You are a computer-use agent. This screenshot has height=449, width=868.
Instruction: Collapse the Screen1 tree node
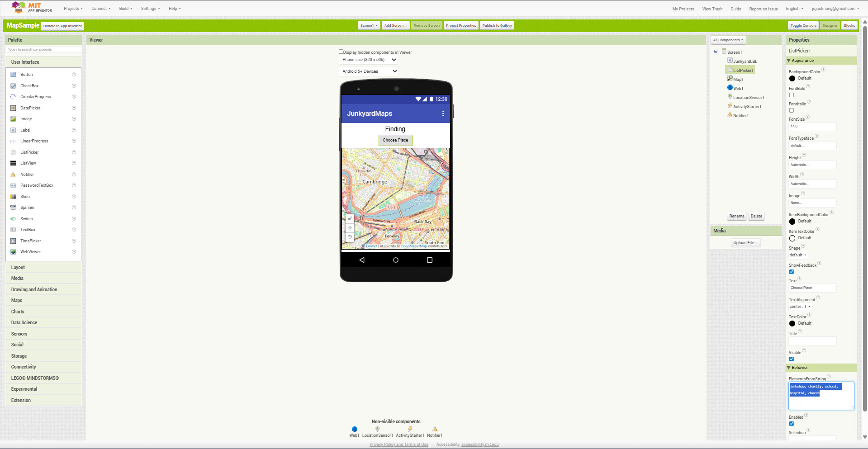coord(716,52)
